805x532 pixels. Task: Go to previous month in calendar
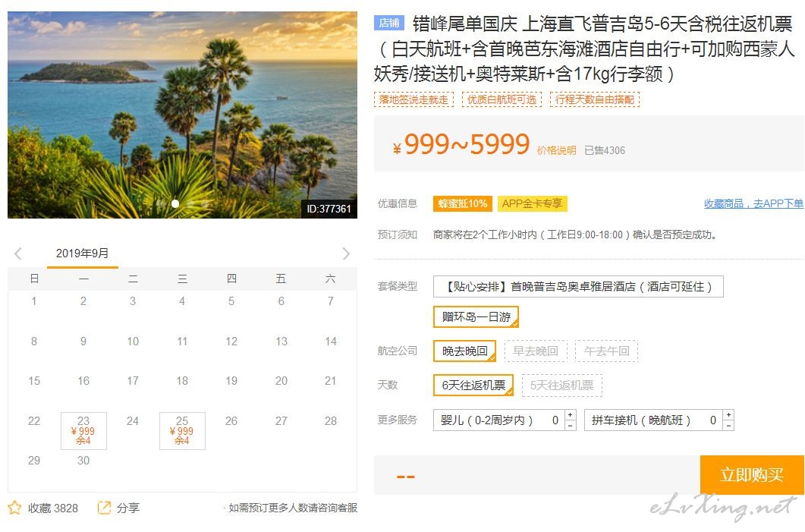18,253
